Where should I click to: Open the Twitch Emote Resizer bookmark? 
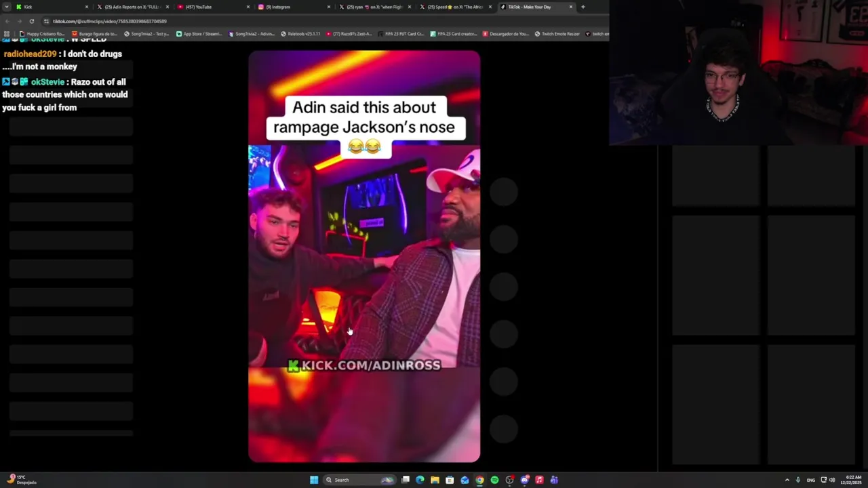[x=557, y=34]
